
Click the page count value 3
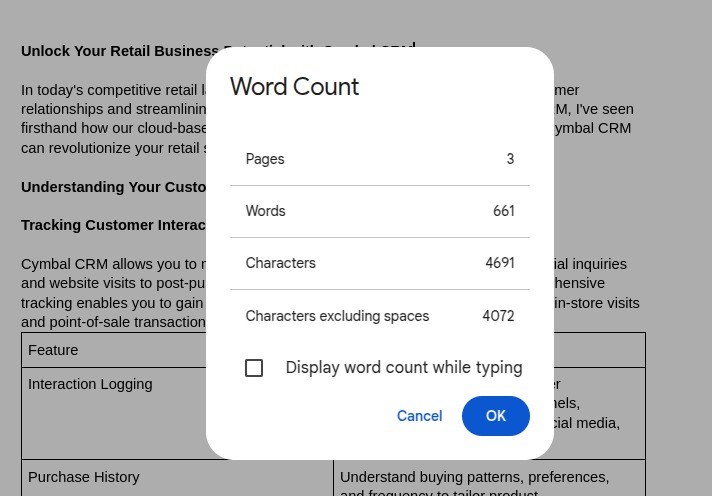510,159
